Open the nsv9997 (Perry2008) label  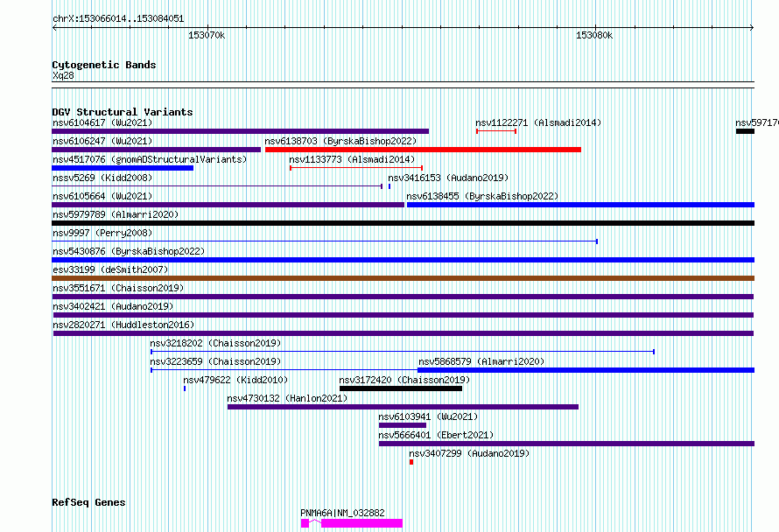tap(102, 233)
